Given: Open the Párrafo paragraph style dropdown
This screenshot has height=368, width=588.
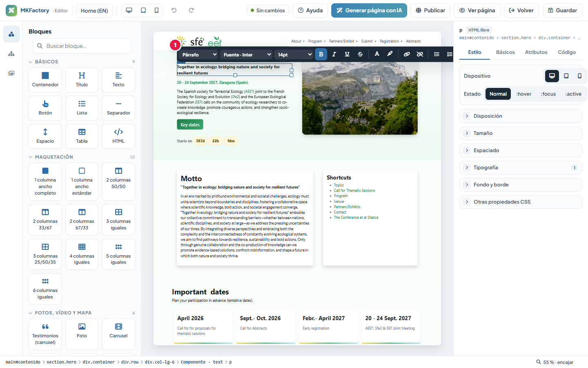Looking at the screenshot, I should (x=199, y=54).
